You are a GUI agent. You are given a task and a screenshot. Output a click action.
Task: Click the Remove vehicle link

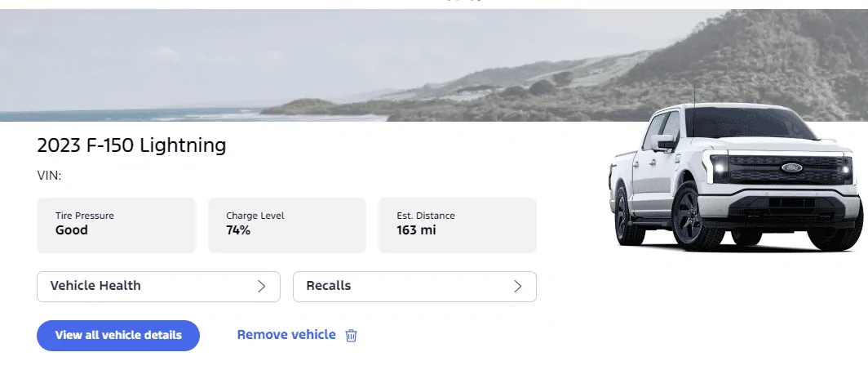pos(286,335)
